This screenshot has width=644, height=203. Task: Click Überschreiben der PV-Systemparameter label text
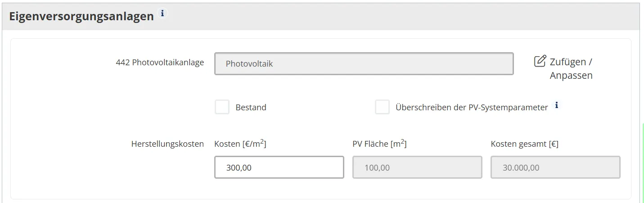coord(471,108)
